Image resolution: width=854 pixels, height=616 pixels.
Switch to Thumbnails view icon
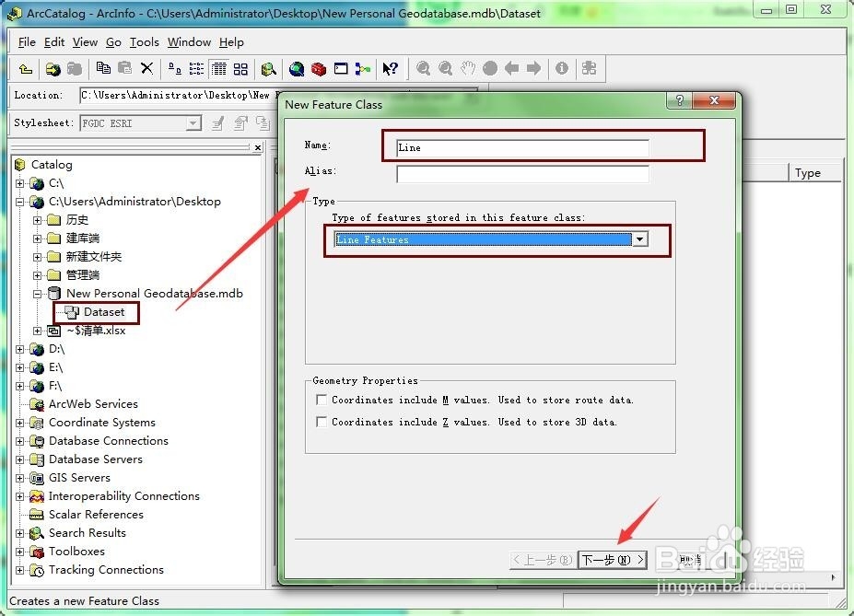pyautogui.click(x=240, y=68)
